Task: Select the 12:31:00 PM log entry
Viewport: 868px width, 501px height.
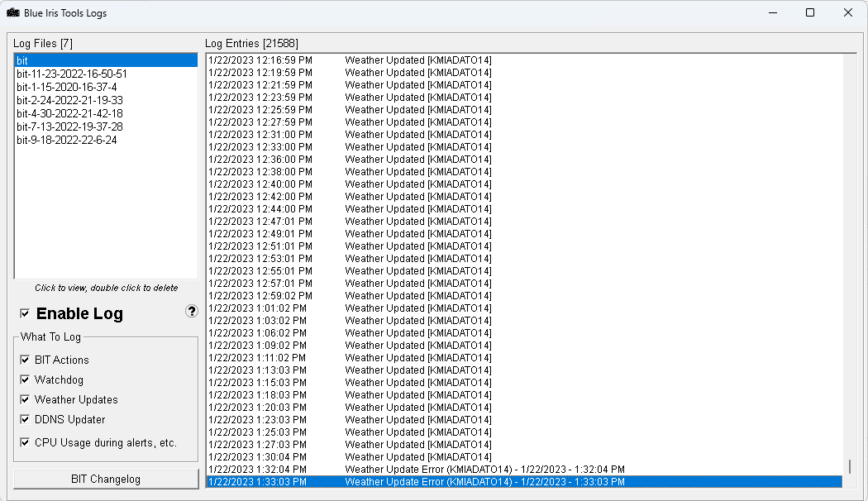Action: click(x=524, y=135)
